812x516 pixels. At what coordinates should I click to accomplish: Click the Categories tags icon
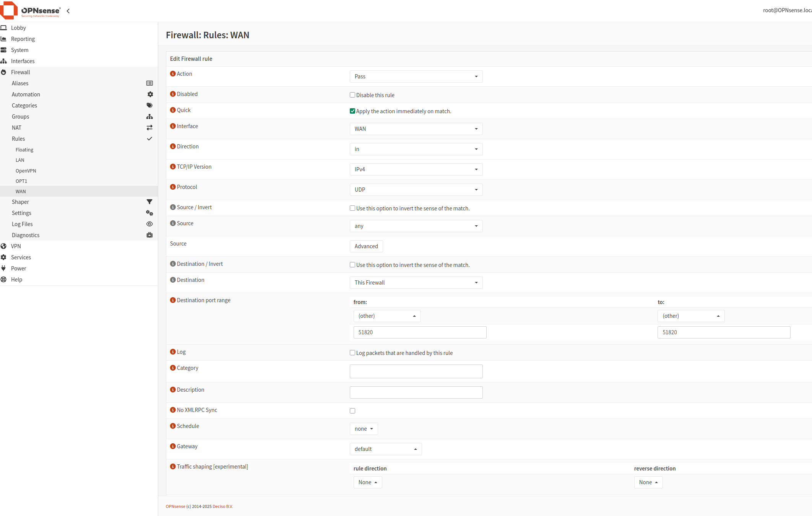(x=149, y=106)
